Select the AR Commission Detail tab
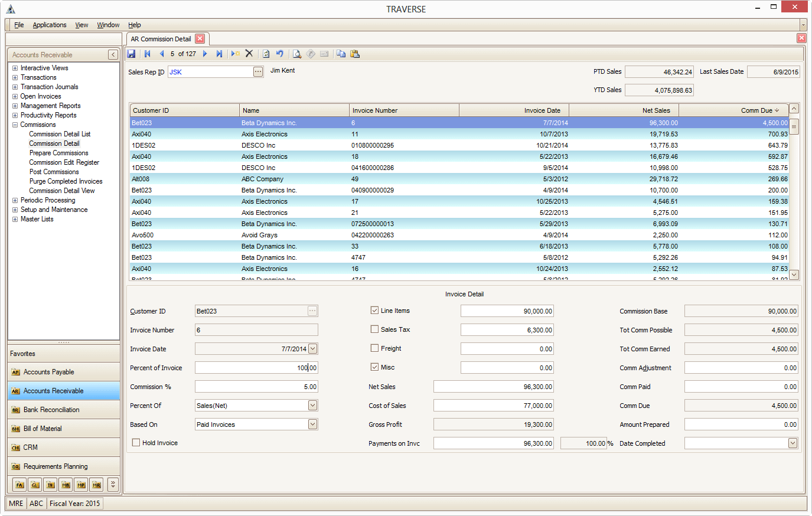Viewport: 812px width, 516px height. tap(161, 39)
